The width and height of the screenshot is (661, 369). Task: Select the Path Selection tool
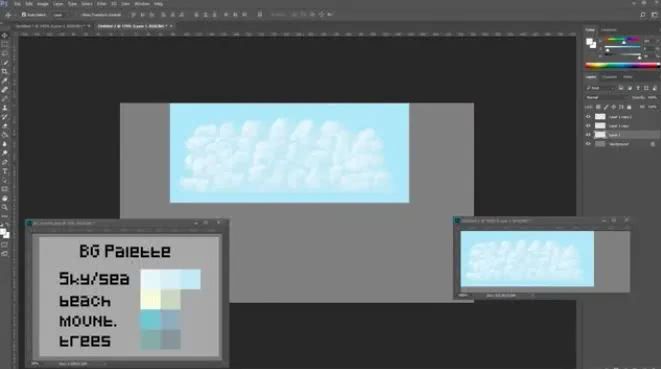(5, 180)
